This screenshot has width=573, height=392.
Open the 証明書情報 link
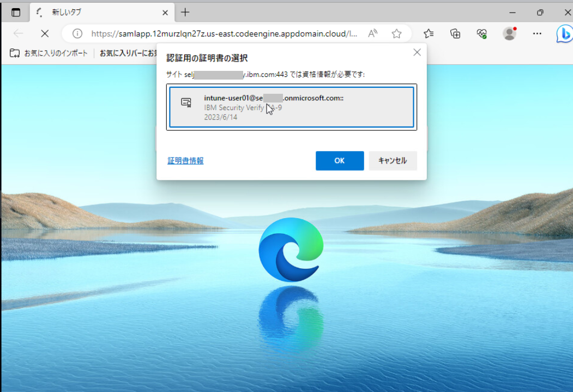(185, 161)
